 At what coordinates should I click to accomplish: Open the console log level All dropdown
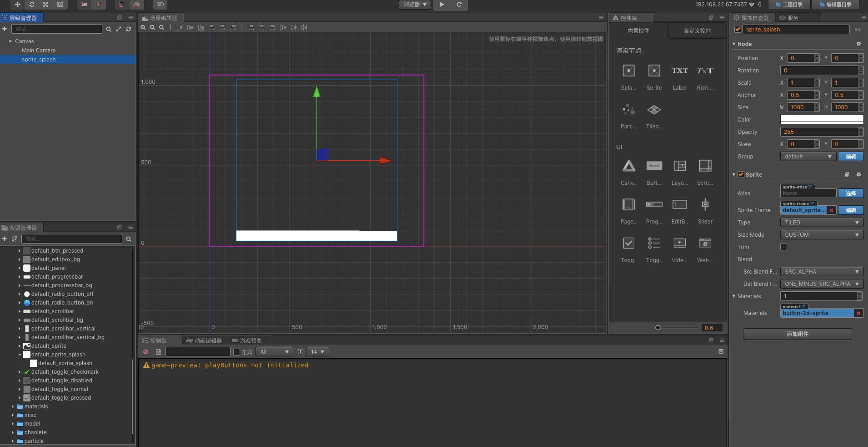coord(274,352)
